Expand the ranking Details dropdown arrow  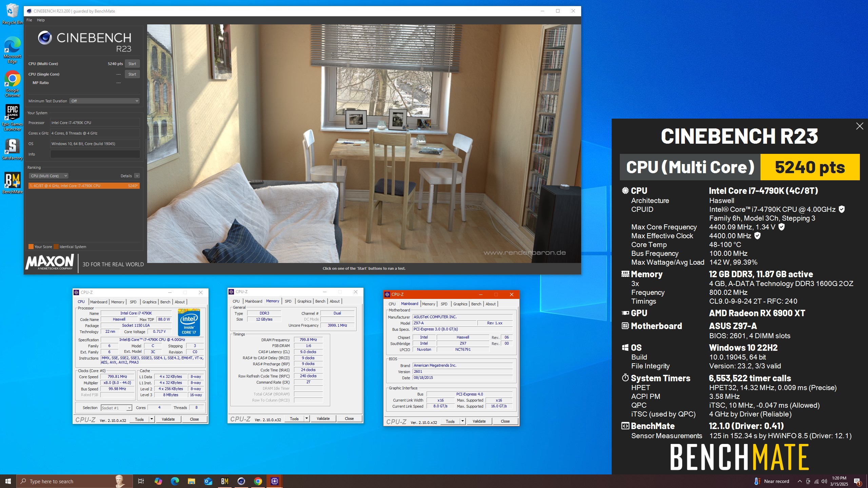click(137, 176)
